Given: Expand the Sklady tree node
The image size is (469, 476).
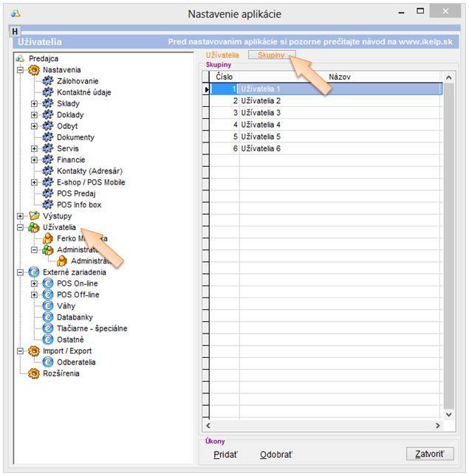Looking at the screenshot, I should 34,104.
